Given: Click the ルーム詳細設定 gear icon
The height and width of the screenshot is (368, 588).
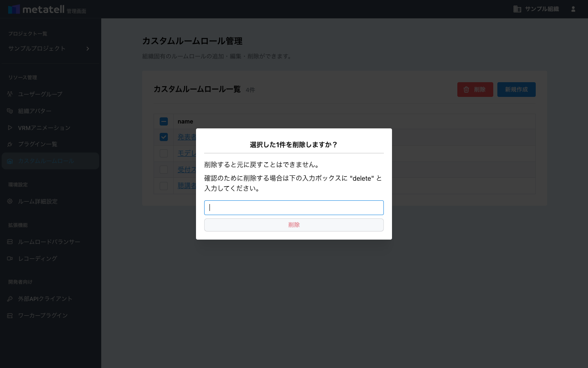Looking at the screenshot, I should (10, 201).
